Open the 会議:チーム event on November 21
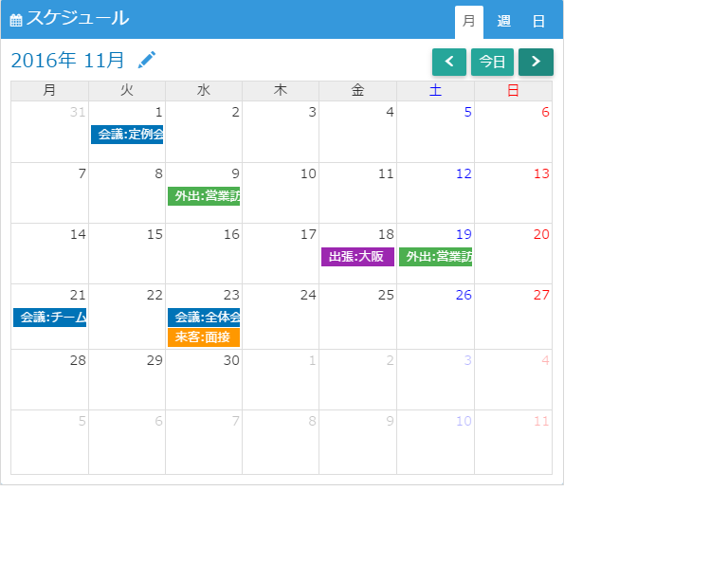The width and height of the screenshot is (728, 582). 49,318
